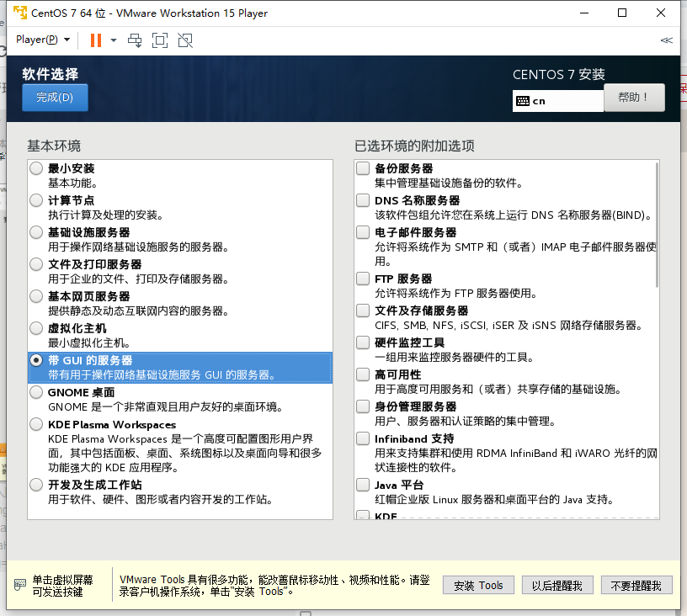Click the cn keyboard layout indicator
Screen dimensions: 687x616
(557, 101)
